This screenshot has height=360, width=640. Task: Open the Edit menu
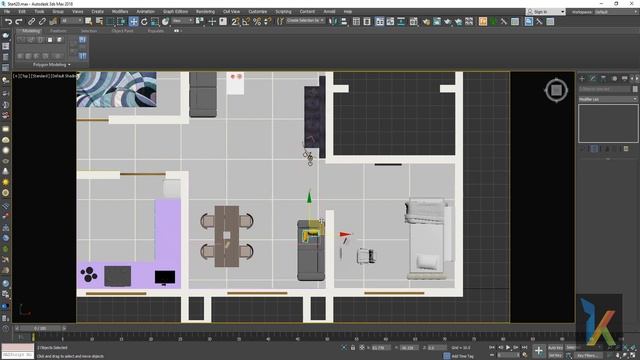click(x=22, y=11)
